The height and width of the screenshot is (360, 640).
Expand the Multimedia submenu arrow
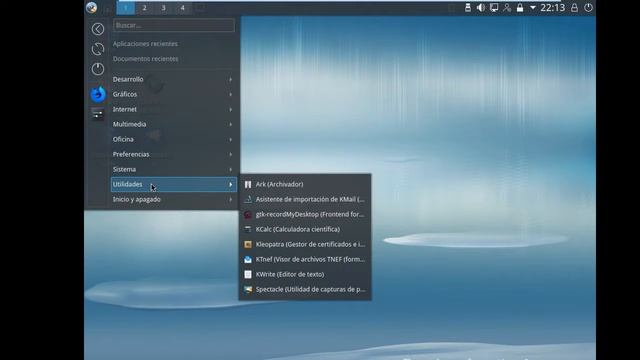click(x=231, y=124)
